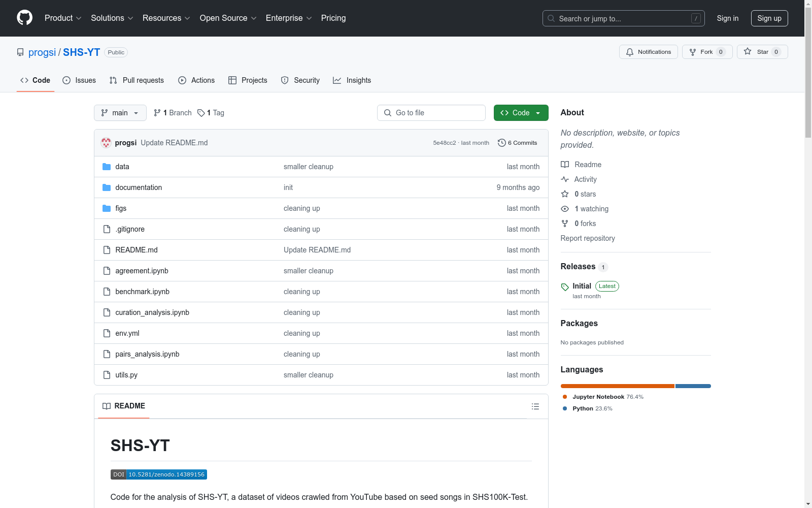Click the Sign up button
Viewport: 812px width, 508px height.
769,18
